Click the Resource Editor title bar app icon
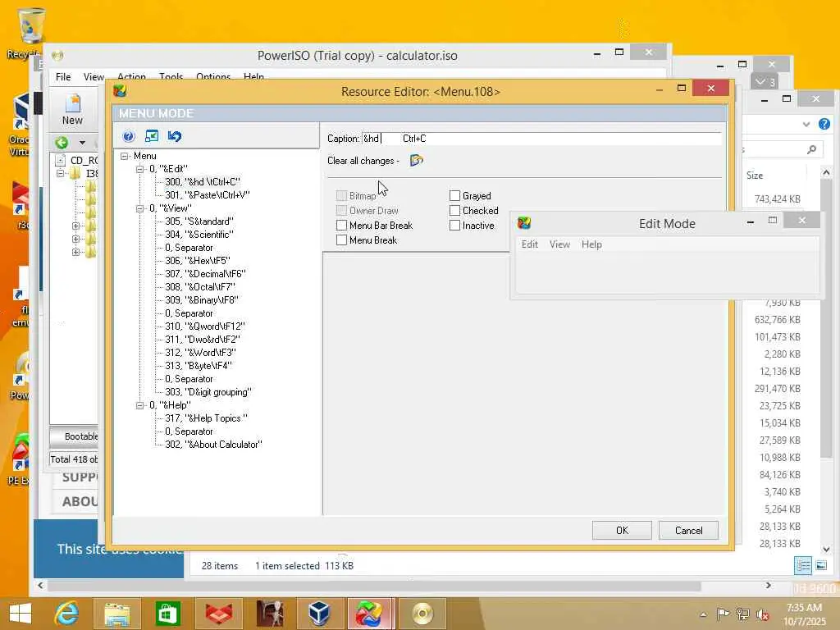 (x=120, y=91)
